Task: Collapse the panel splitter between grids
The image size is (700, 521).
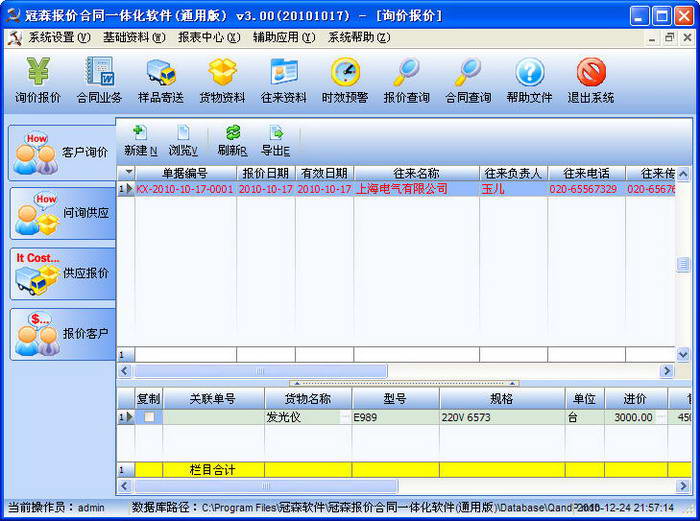Action: [x=404, y=383]
